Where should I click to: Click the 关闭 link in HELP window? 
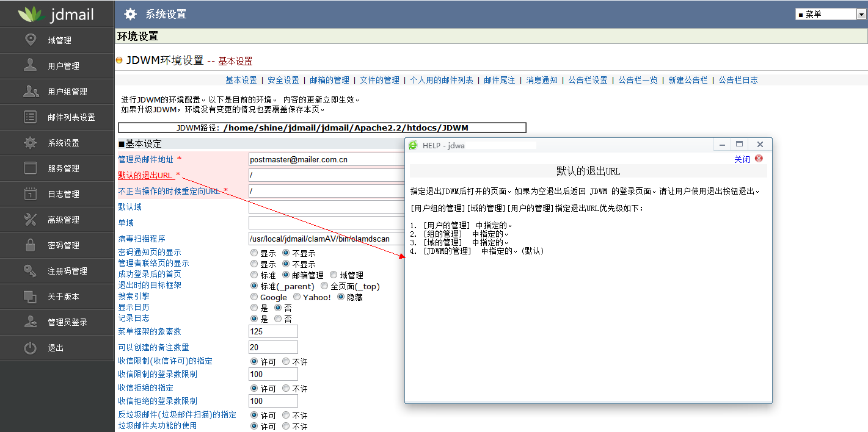coord(742,159)
